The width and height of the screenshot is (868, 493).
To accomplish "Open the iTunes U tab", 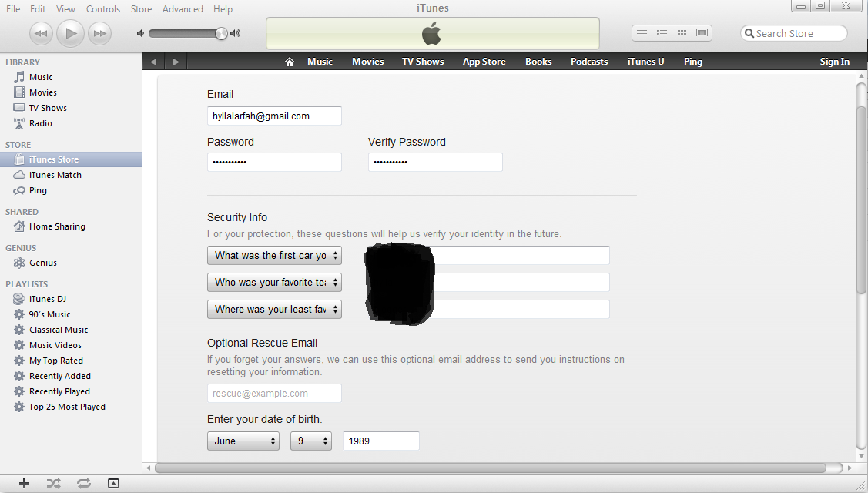I will pyautogui.click(x=645, y=62).
